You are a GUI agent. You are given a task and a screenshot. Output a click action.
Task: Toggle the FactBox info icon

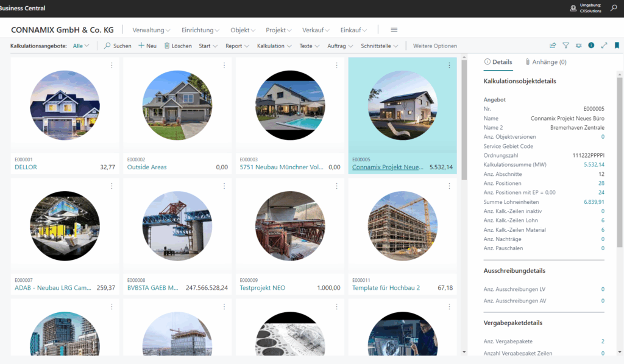coord(591,46)
